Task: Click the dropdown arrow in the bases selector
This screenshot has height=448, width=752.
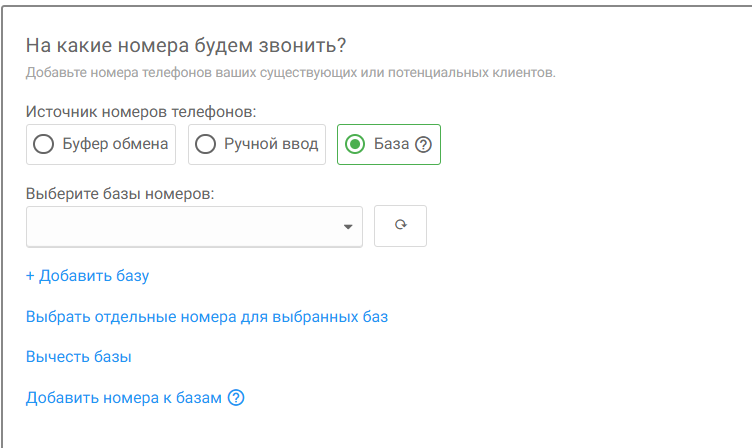Action: tap(348, 227)
